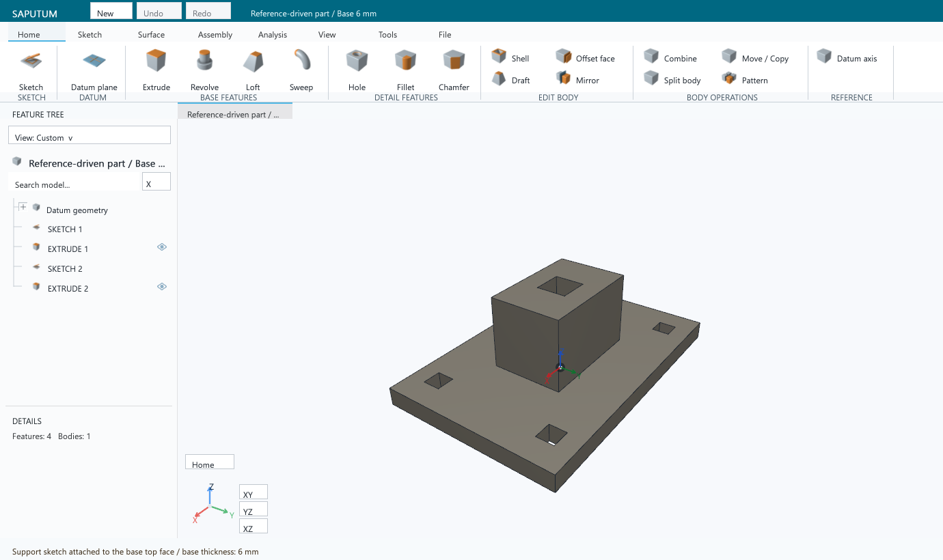Viewport: 943px width, 560px height.
Task: Select SKETCH 2 in the feature tree
Action: coord(65,269)
